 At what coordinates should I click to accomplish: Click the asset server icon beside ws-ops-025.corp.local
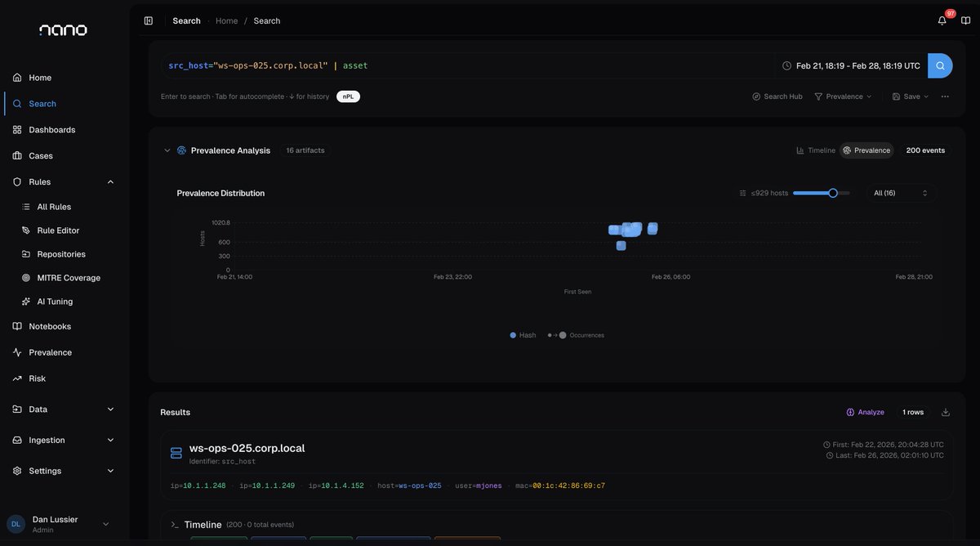pos(176,453)
